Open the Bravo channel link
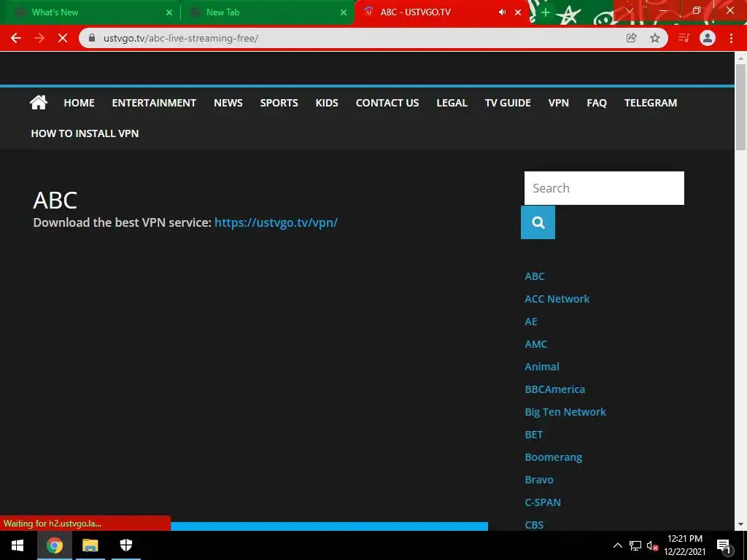This screenshot has height=560, width=747. [x=539, y=480]
